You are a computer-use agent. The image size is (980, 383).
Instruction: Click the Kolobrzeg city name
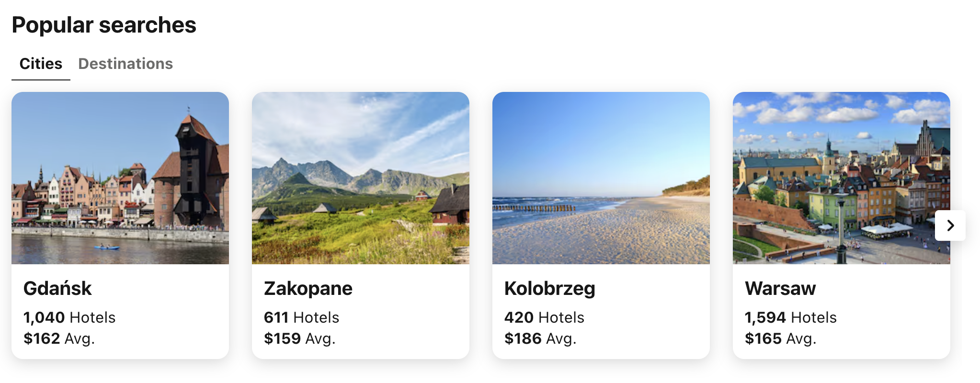[549, 289]
